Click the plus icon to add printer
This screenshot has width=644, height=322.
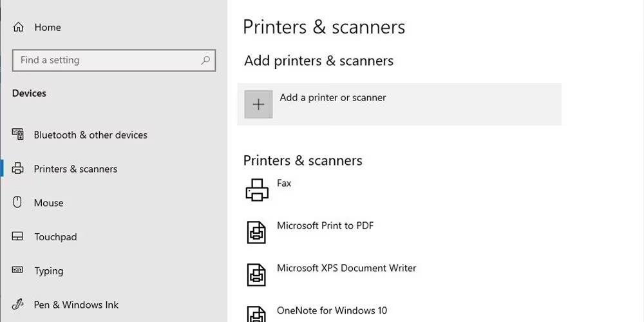[258, 104]
